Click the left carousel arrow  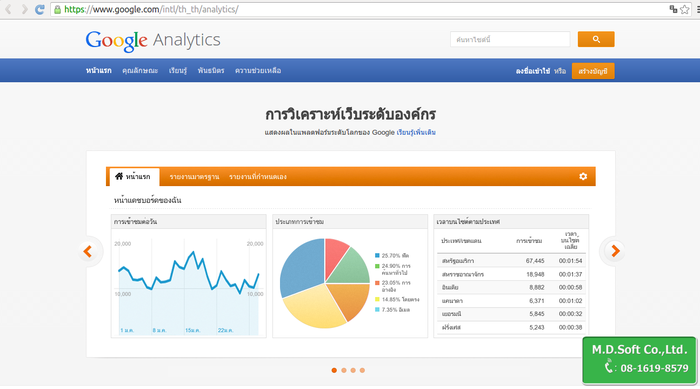tap(88, 251)
